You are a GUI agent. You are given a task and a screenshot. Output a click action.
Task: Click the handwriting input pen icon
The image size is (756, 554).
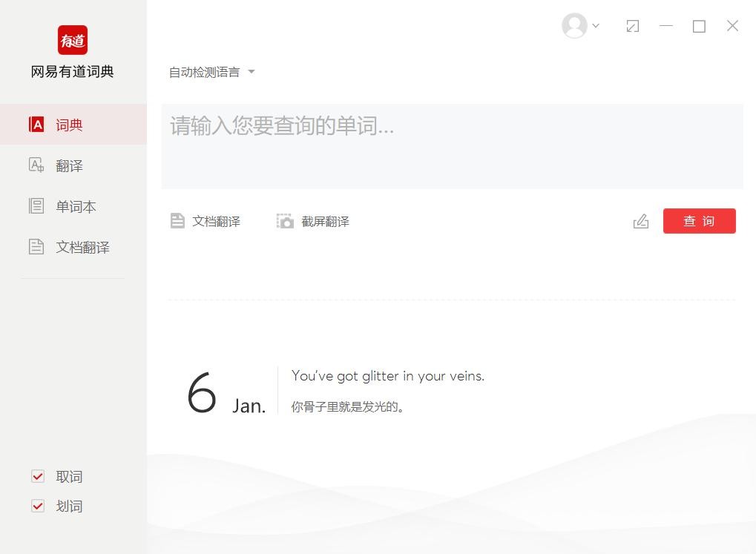point(641,221)
